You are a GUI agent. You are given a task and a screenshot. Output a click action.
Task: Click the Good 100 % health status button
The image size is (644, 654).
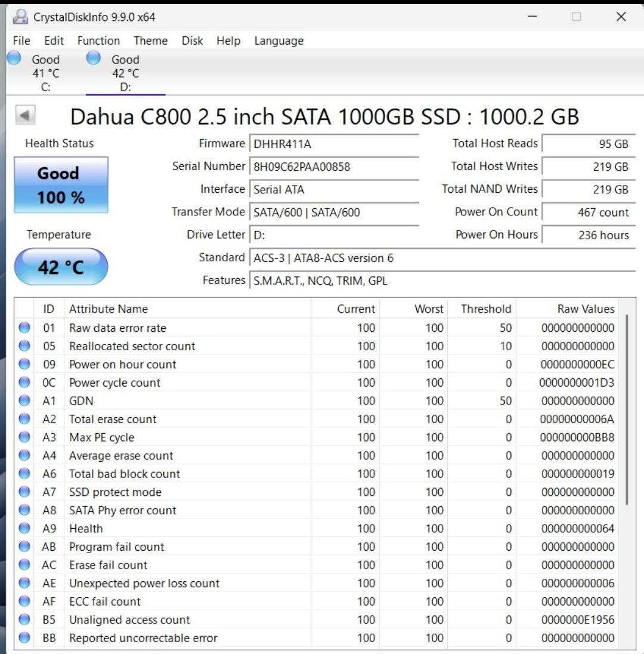tap(61, 185)
